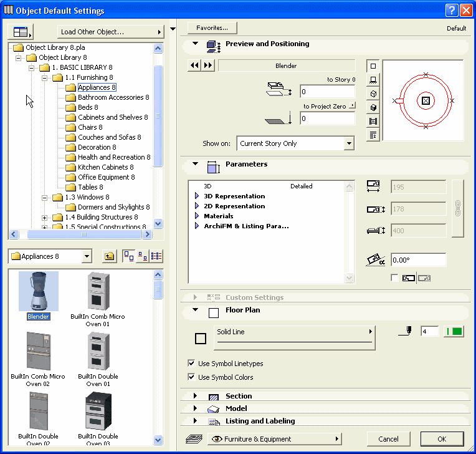
Task: Go to the next object with the forward arrows
Action: [208, 65]
